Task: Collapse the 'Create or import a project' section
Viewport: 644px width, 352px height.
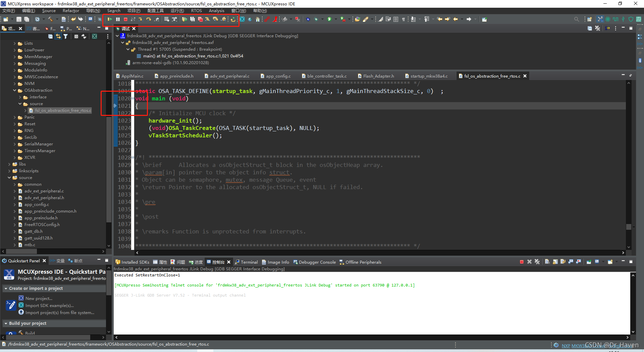Action: pos(6,289)
